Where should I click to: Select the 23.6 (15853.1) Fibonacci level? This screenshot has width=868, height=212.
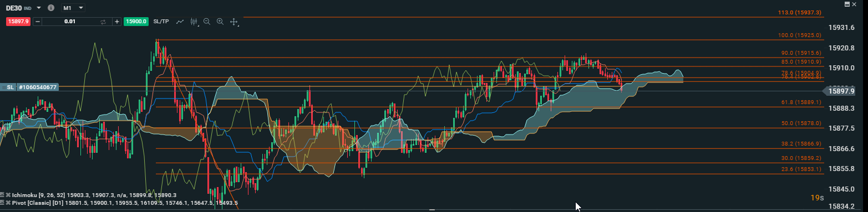pyautogui.click(x=801, y=169)
